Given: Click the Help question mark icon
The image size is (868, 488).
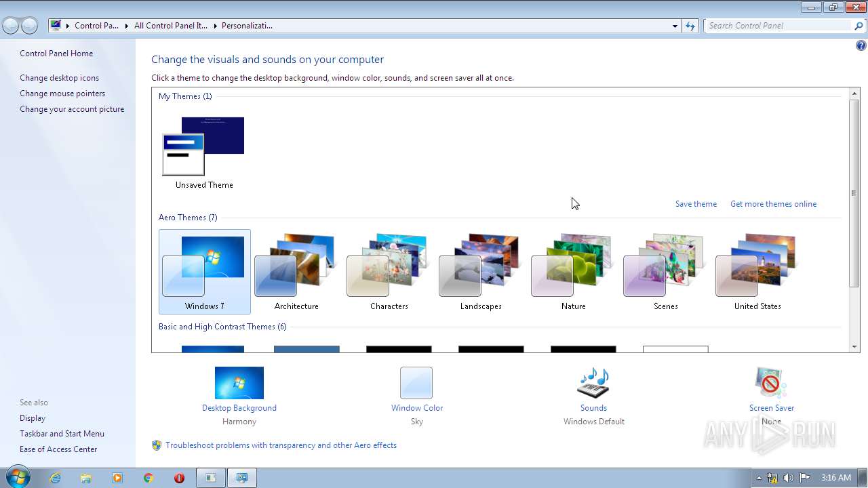Looking at the screenshot, I should 861,46.
